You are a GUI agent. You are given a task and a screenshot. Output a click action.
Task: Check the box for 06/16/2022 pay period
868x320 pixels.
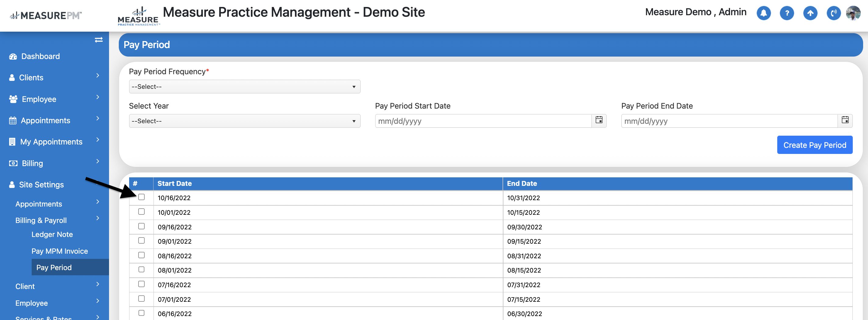coord(142,313)
